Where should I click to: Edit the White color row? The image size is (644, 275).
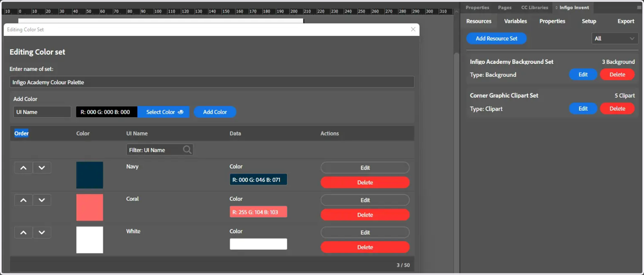(x=365, y=233)
